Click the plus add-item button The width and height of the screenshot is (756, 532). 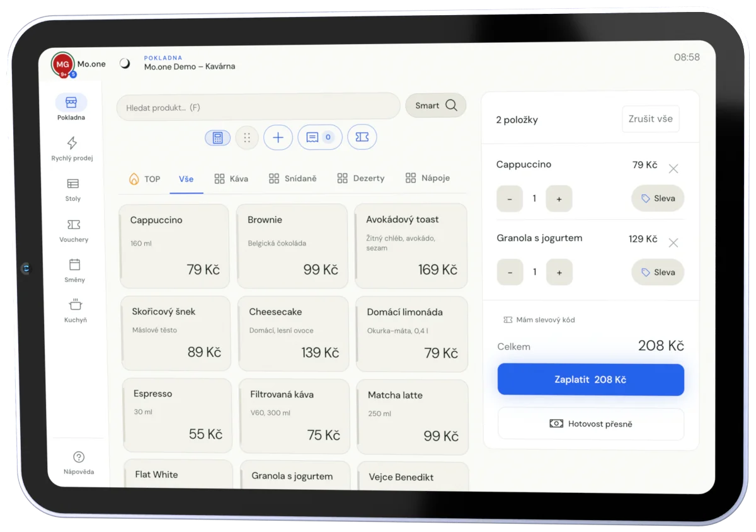click(278, 137)
